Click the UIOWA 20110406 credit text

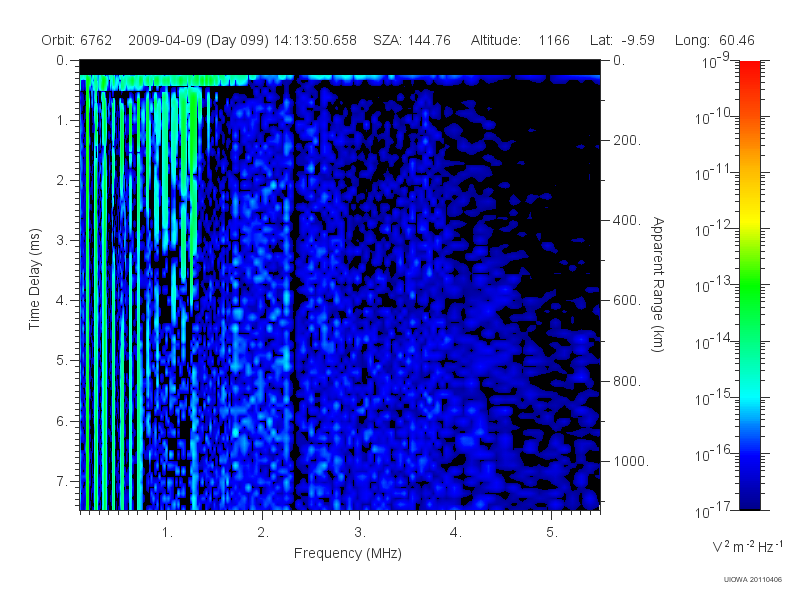point(753,579)
